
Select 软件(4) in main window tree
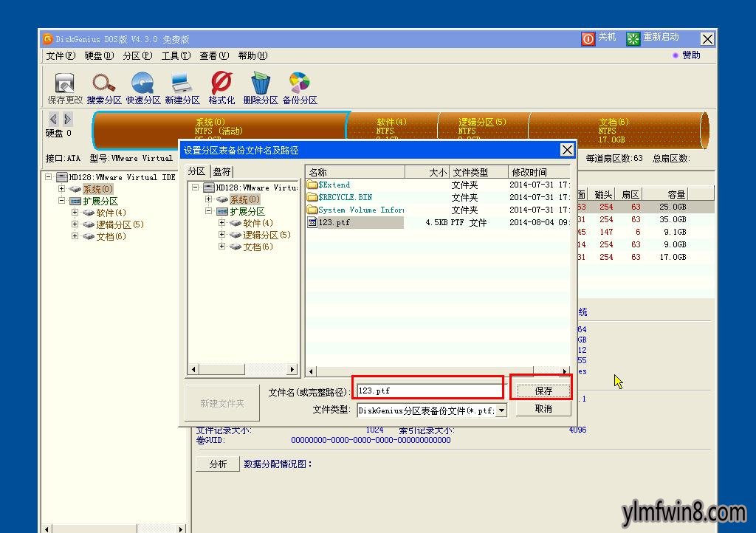111,213
